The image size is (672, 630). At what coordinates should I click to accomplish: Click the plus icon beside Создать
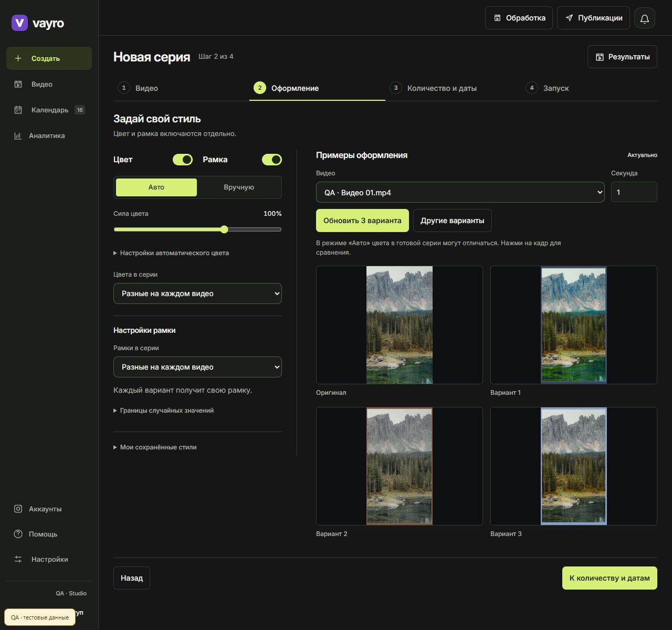[18, 58]
